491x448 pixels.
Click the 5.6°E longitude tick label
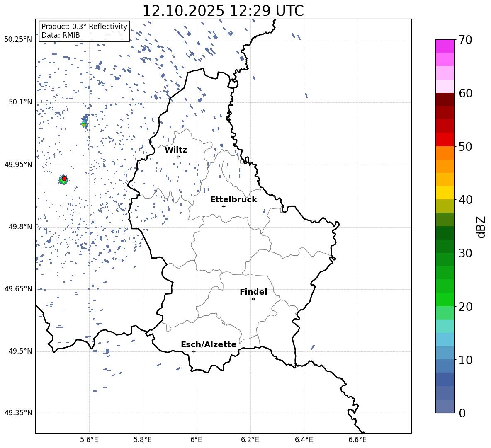point(89,440)
